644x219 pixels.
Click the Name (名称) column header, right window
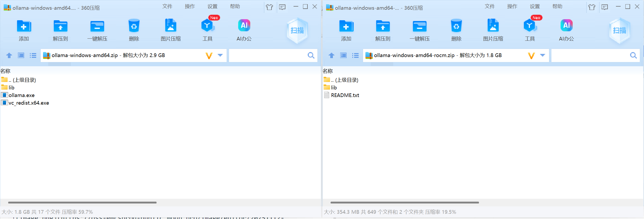pos(328,71)
